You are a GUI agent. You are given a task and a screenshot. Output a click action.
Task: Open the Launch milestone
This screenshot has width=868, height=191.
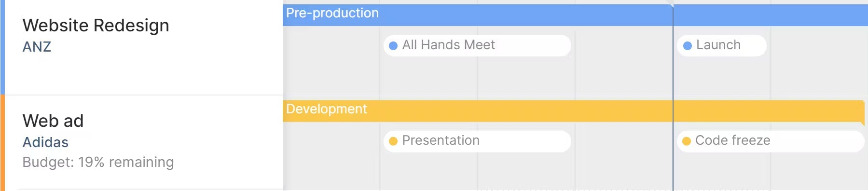(x=722, y=45)
